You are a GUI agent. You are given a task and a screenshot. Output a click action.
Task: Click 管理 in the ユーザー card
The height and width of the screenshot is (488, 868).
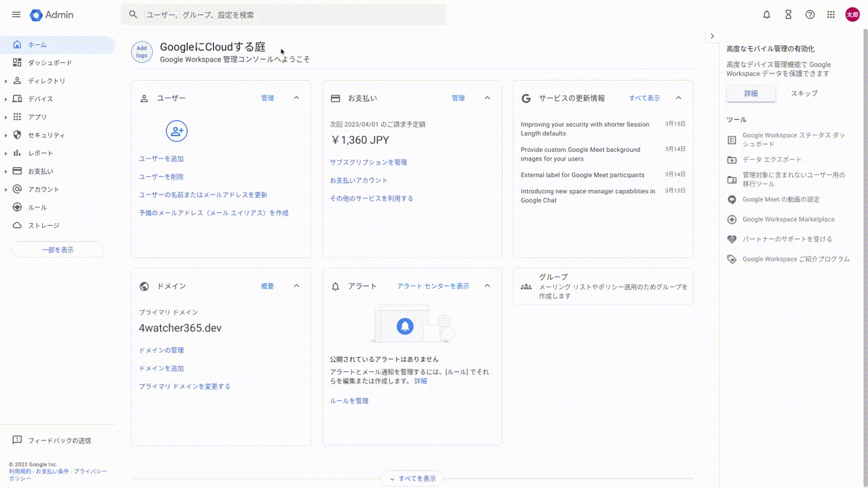click(268, 98)
